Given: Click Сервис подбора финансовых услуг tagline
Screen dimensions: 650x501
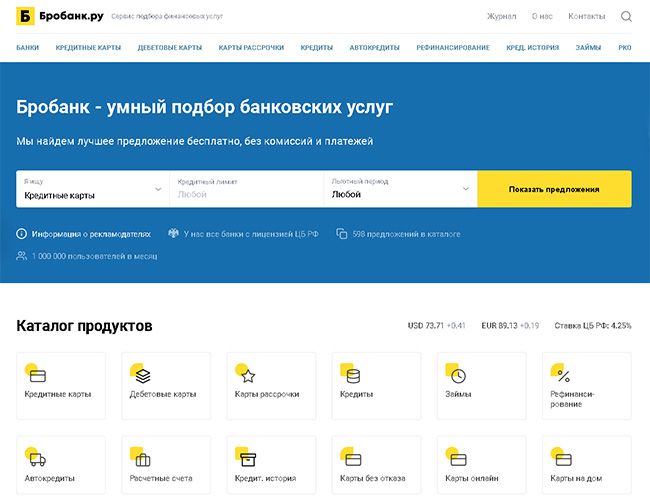Looking at the screenshot, I should [x=167, y=16].
